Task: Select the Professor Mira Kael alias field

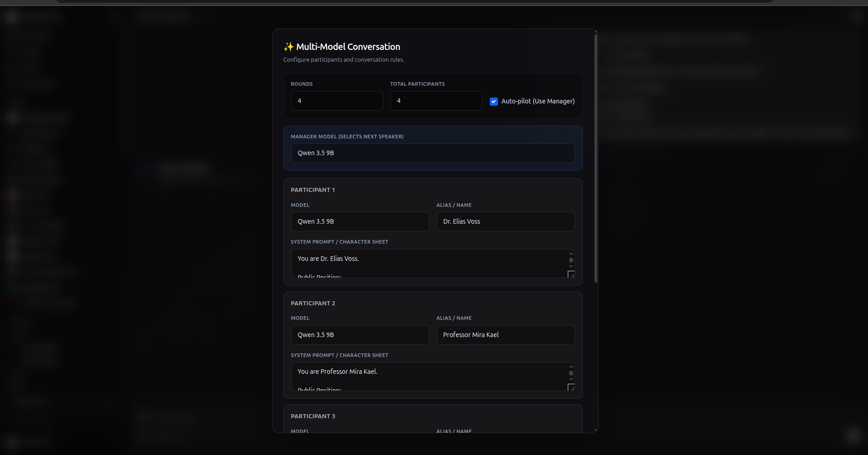Action: pos(505,335)
